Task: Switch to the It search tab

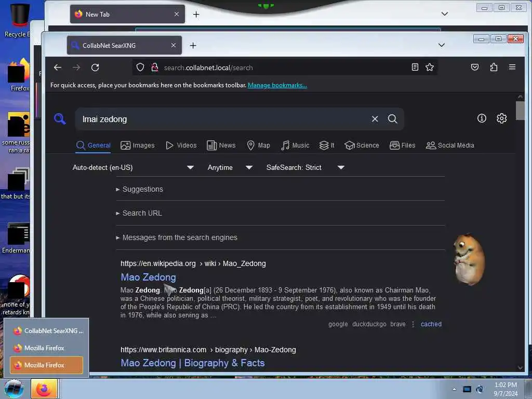Action: pyautogui.click(x=327, y=145)
